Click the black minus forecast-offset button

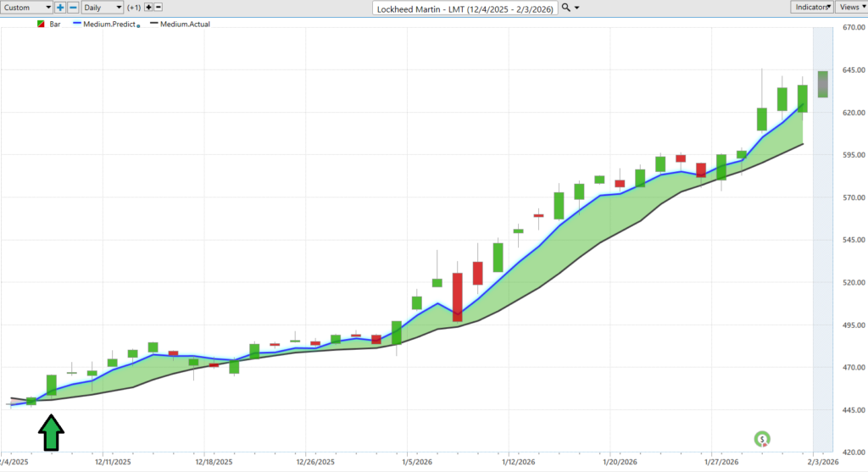159,7
